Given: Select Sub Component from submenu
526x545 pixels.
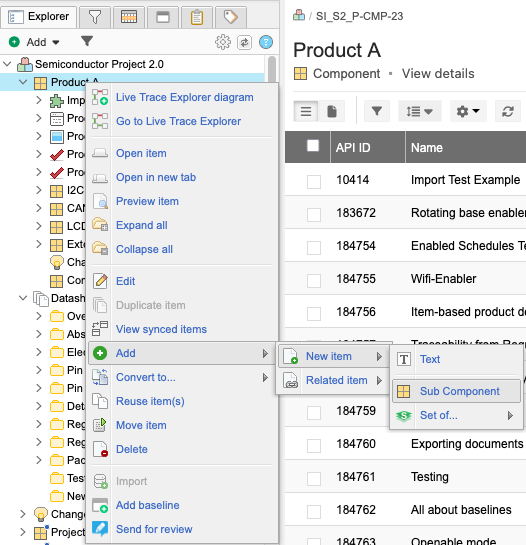Looking at the screenshot, I should pyautogui.click(x=456, y=391).
